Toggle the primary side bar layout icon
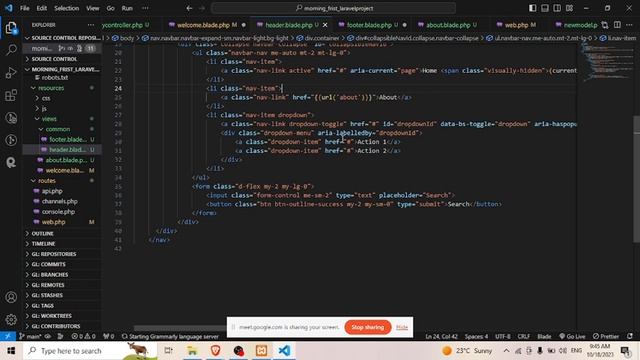Screen dimensions: 640x360 tap(533, 8)
